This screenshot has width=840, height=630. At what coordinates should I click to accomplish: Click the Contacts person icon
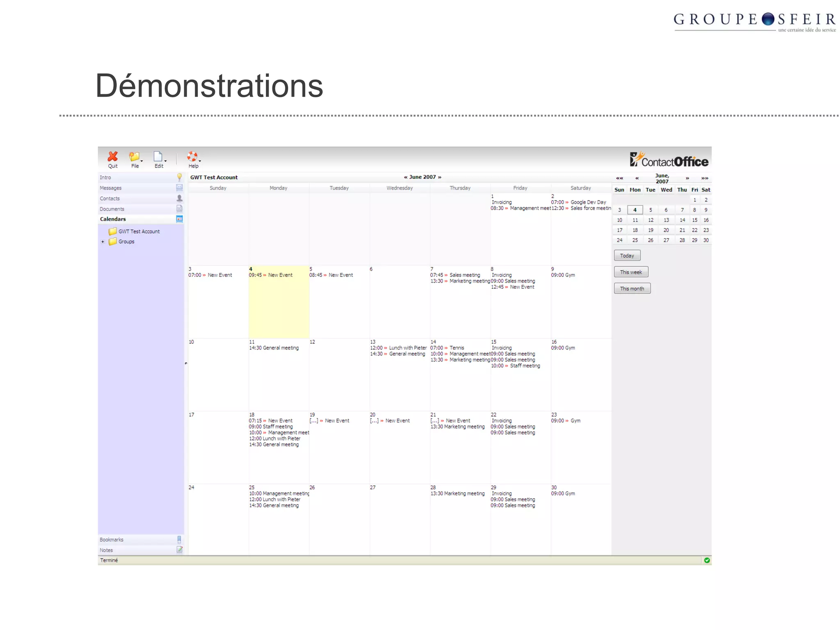coord(179,198)
